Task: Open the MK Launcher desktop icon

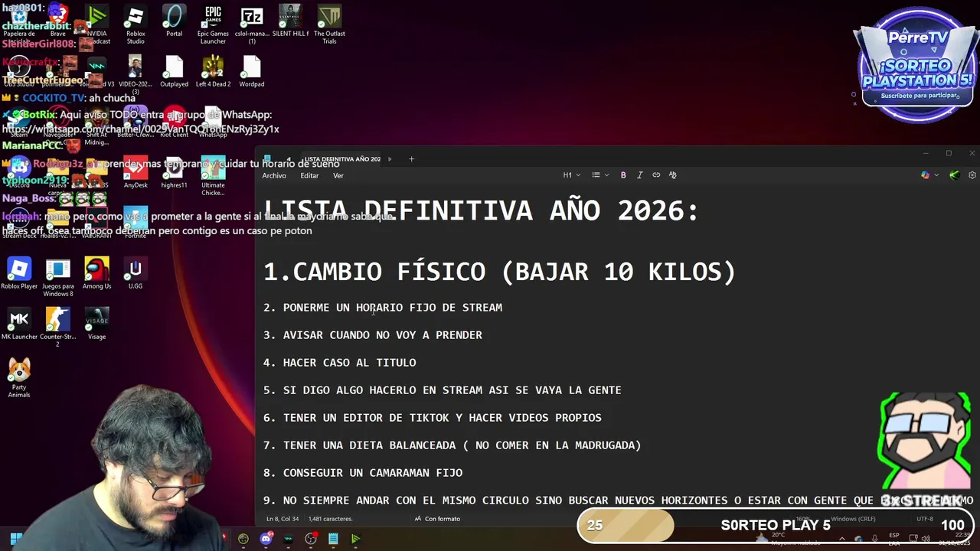Action: click(x=19, y=324)
